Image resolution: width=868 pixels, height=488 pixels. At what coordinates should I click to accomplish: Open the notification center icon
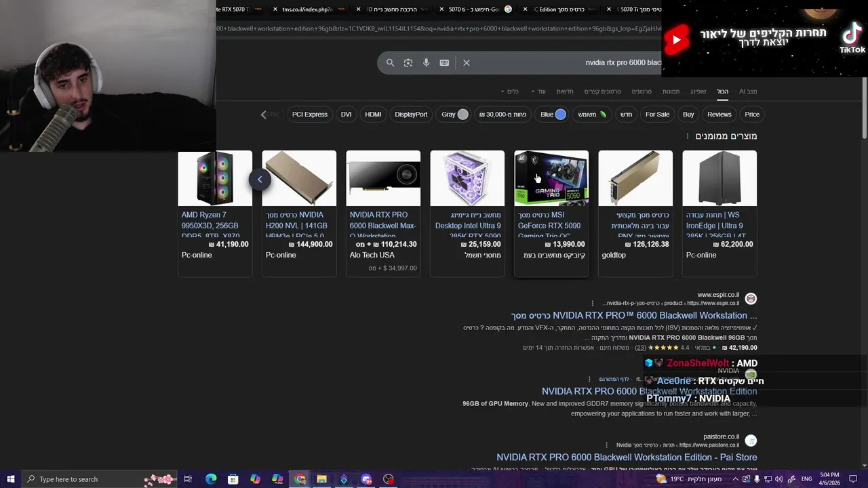(x=853, y=479)
